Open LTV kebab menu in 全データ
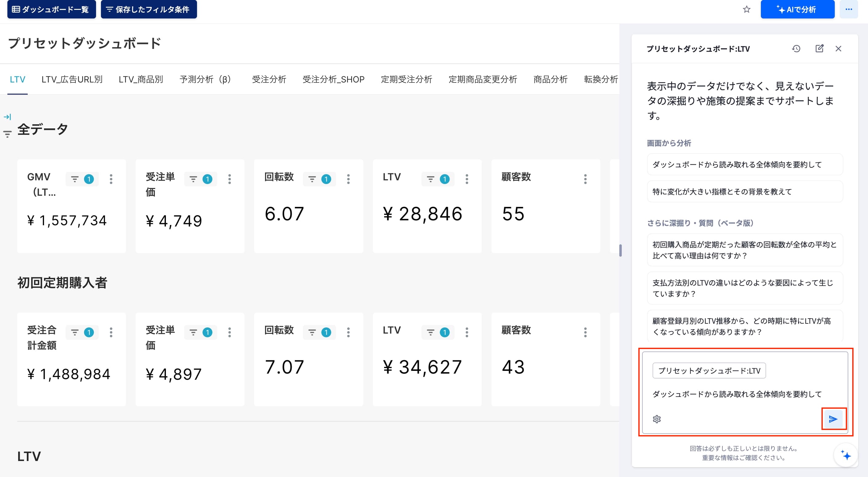Viewport: 868px width, 477px height. click(467, 179)
